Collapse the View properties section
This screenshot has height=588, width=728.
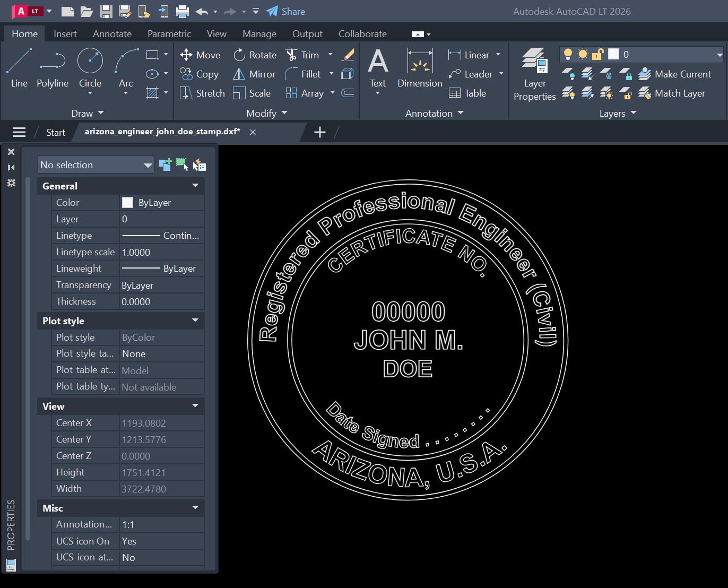click(195, 406)
